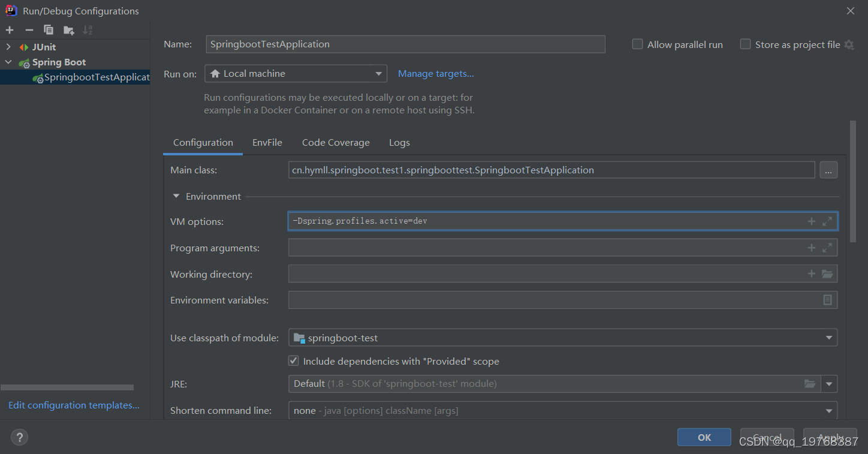
Task: Collapse the Environment section
Action: [x=176, y=196]
